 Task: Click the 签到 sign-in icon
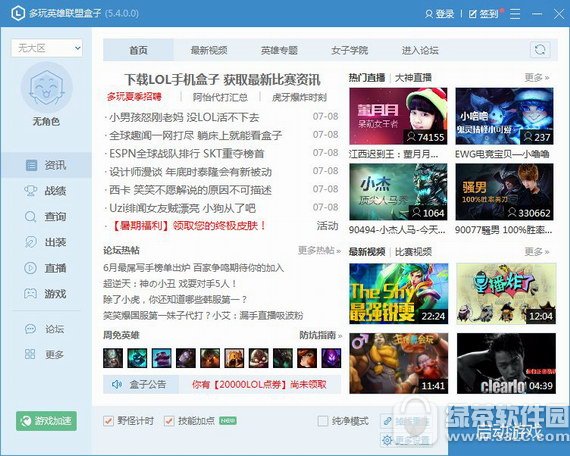pos(473,14)
